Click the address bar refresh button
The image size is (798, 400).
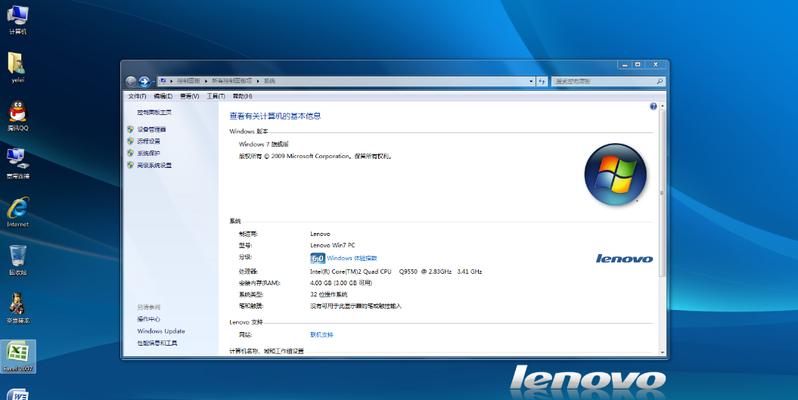(x=542, y=81)
